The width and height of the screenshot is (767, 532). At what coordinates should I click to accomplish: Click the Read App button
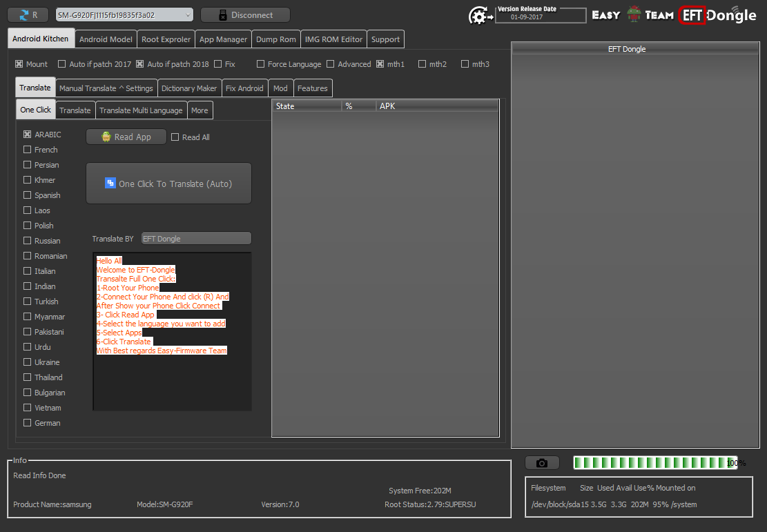click(126, 137)
